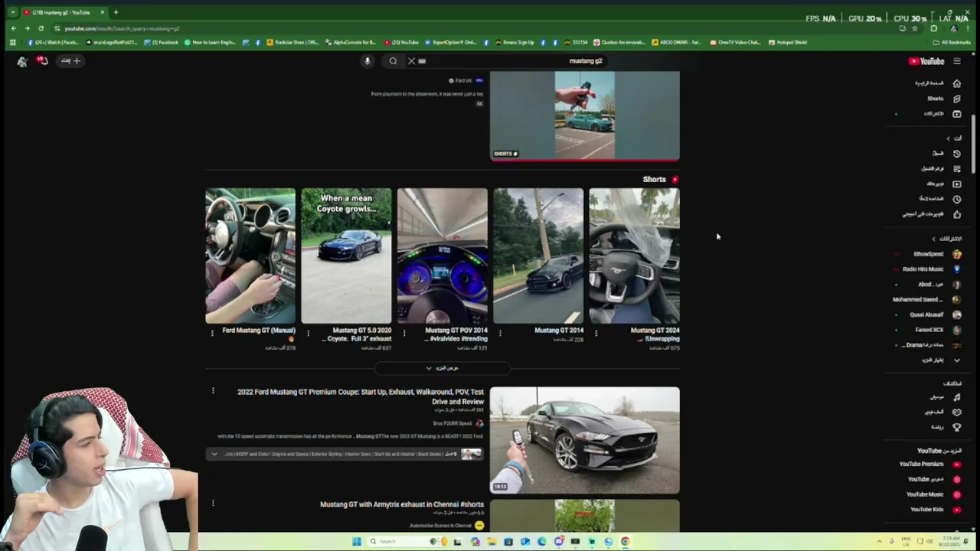Viewport: 980px width, 551px height.
Task: Open options menu for Mustang GT 2014 short
Action: tap(500, 333)
